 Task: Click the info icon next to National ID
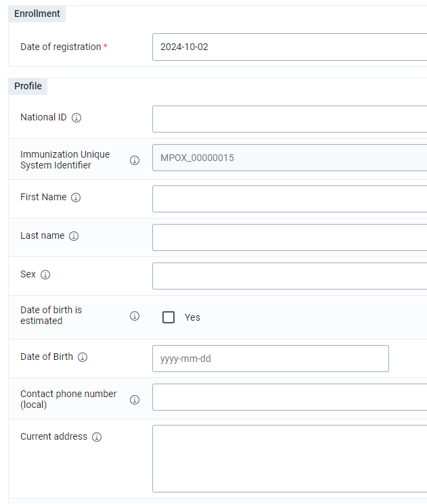tap(76, 118)
